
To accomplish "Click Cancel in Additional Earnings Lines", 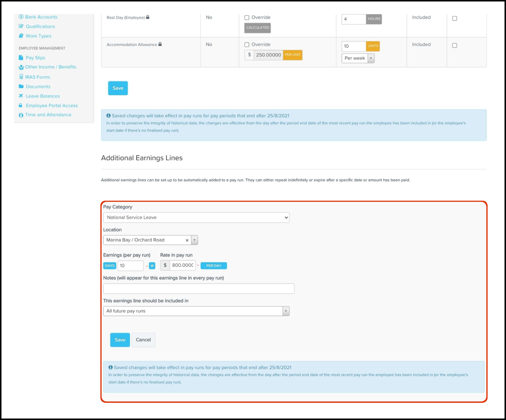I will click(x=143, y=340).
